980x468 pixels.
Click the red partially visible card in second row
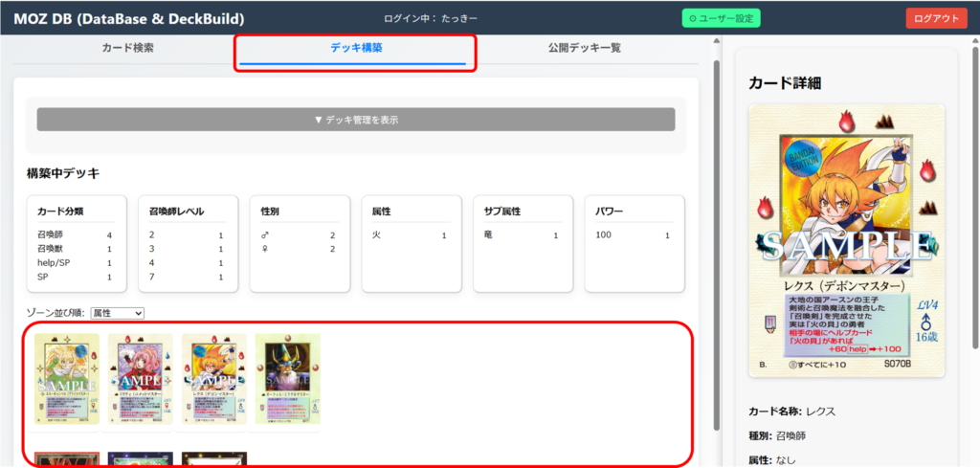[67, 459]
